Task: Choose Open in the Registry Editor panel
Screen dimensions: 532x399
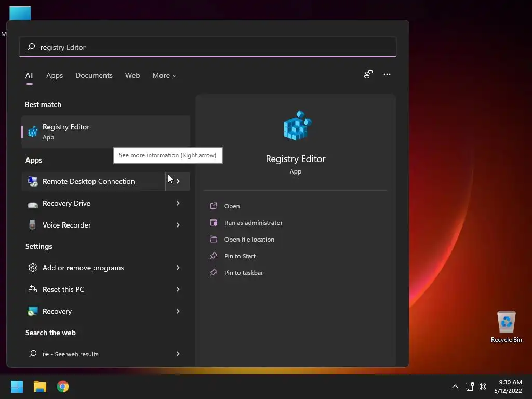Action: [232, 206]
